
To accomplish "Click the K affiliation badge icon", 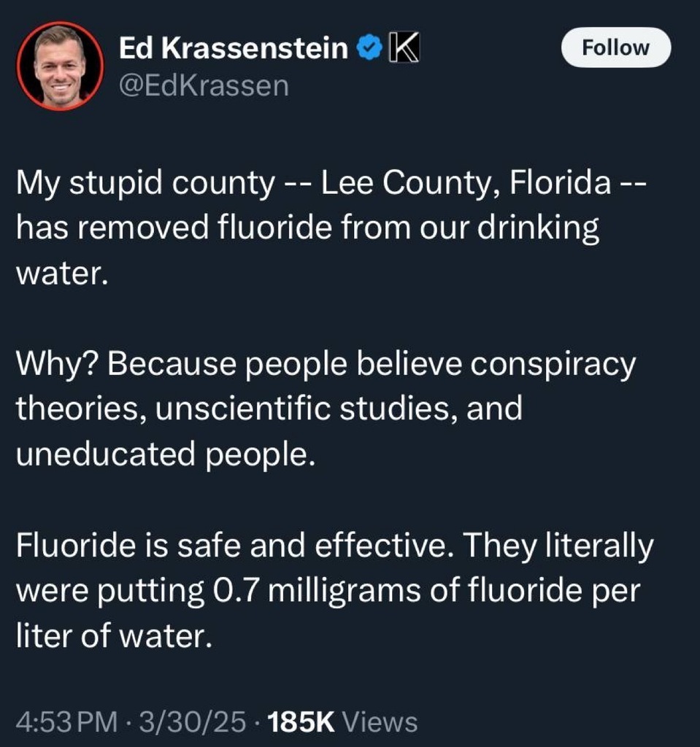I will point(401,49).
